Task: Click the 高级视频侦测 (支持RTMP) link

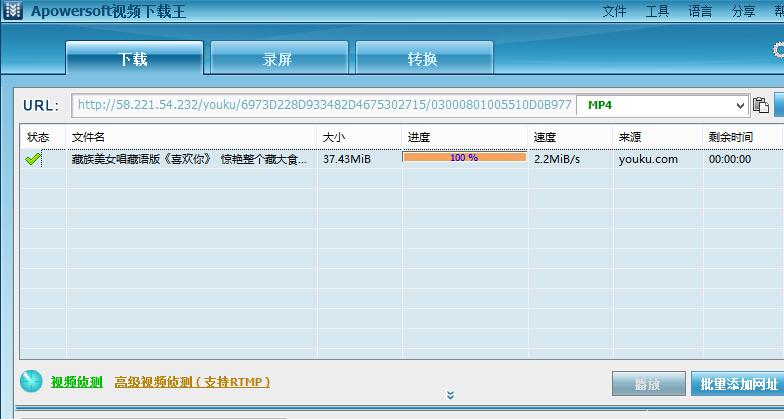Action: [x=192, y=382]
